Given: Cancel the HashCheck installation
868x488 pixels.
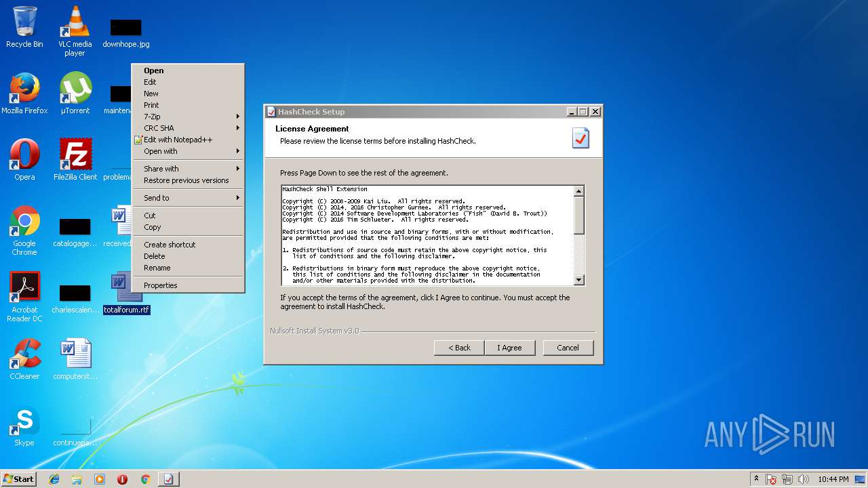Looking at the screenshot, I should (568, 348).
